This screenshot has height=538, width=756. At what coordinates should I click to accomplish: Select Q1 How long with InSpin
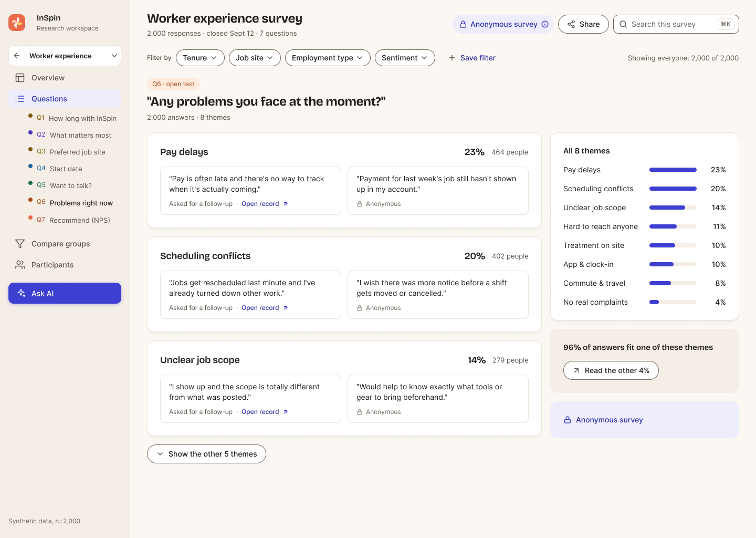(x=72, y=118)
